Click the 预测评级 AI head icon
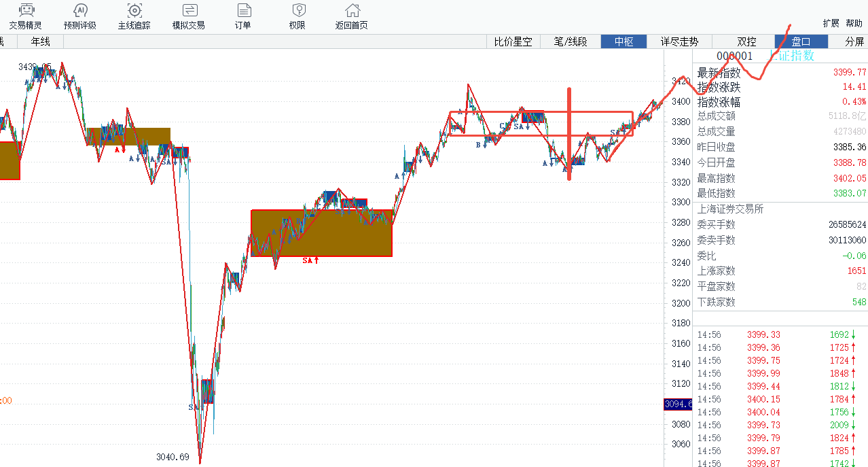Image resolution: width=868 pixels, height=467 pixels. [80, 10]
